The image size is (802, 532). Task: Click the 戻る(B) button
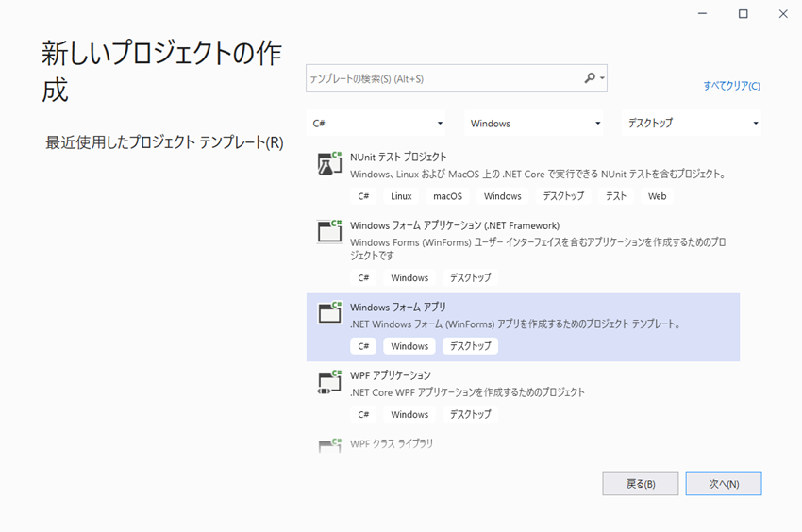(x=641, y=483)
